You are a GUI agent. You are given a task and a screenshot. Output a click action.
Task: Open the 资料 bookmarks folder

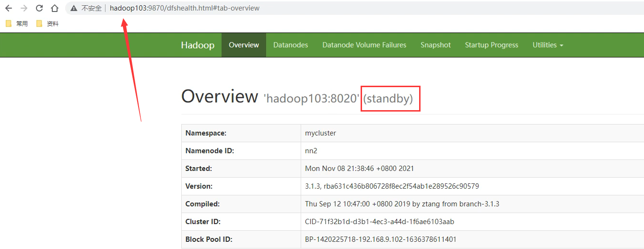click(x=47, y=23)
